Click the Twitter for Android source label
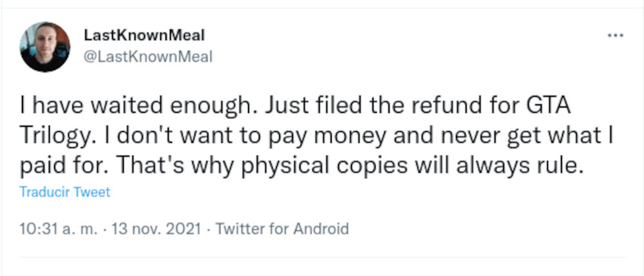 282,228
